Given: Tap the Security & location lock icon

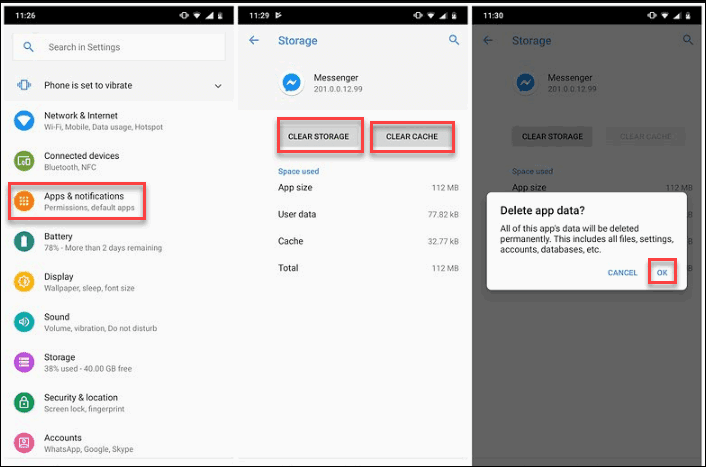Looking at the screenshot, I should [24, 402].
